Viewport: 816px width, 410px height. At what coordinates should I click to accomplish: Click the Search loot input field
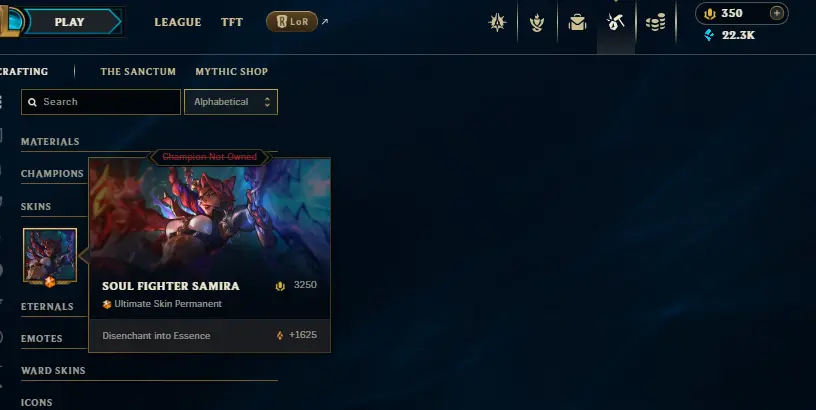pyautogui.click(x=101, y=102)
